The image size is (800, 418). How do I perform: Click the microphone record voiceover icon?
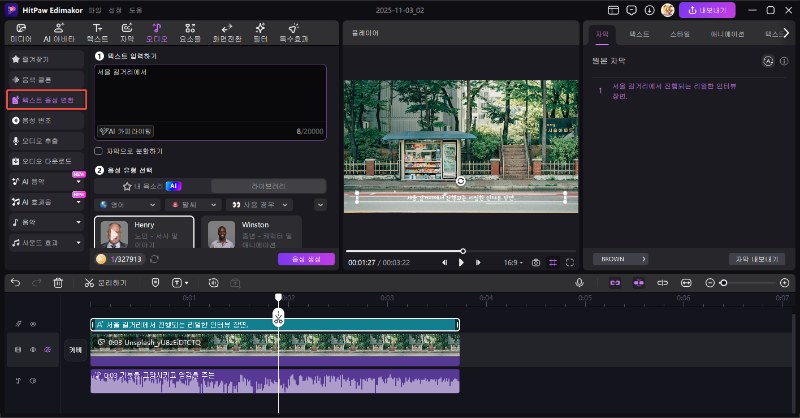[579, 283]
